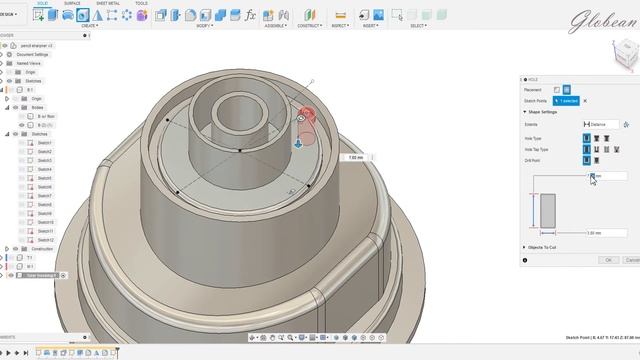Flip the hole direction icon
Screen dimensions: 640x360
[627, 124]
